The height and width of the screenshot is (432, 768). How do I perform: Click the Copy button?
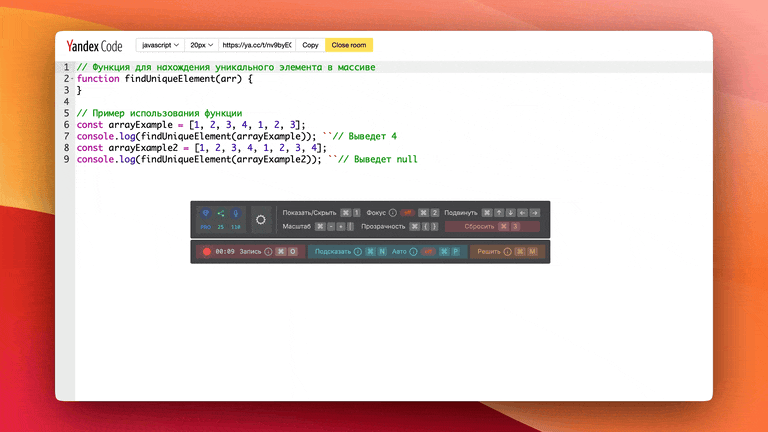coord(310,45)
